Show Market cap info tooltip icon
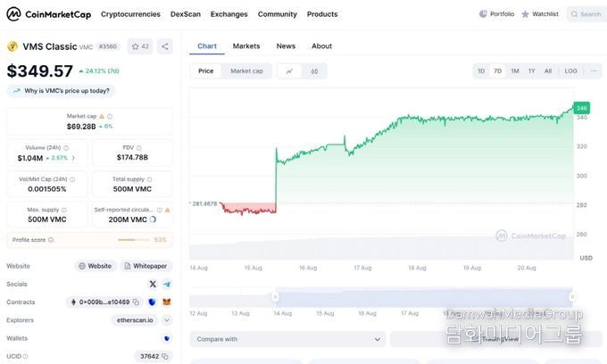This screenshot has width=607, height=364. [110, 116]
